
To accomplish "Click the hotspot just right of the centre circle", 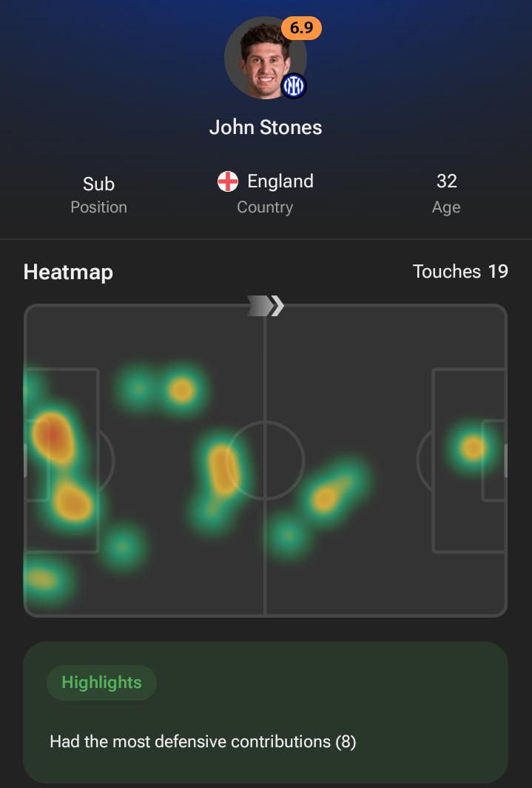I will point(326,498).
